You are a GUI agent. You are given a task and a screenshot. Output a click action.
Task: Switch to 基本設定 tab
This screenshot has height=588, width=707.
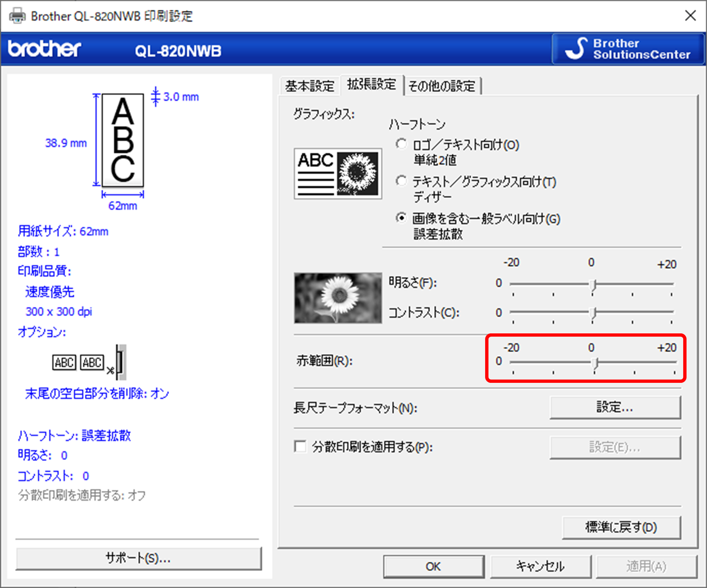click(x=309, y=86)
